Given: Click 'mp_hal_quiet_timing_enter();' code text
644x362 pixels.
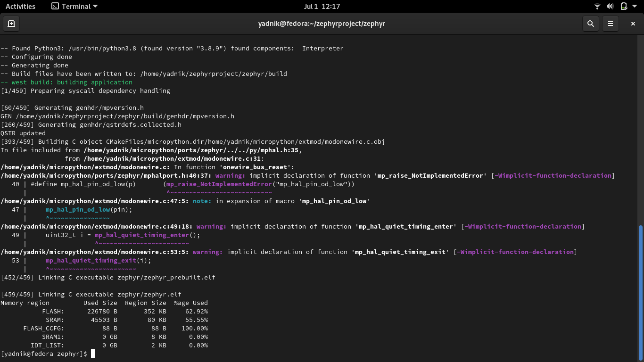Looking at the screenshot, I should click(148, 235).
